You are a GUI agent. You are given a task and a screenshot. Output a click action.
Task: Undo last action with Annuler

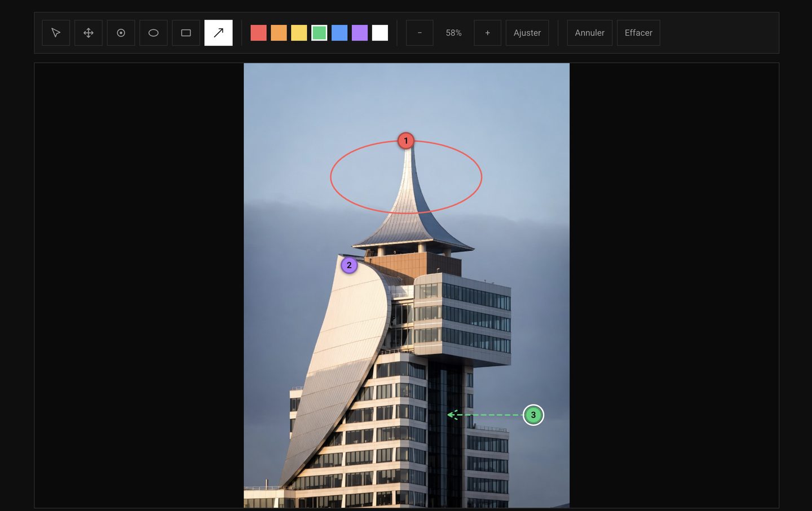590,33
